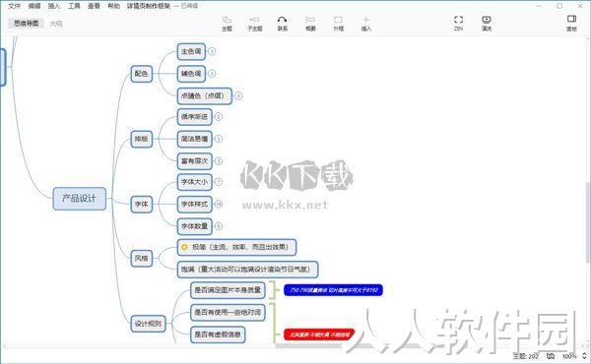This screenshot has height=364, width=591.
Task: Select the 简洁易懂 subtopic
Action: (x=194, y=139)
